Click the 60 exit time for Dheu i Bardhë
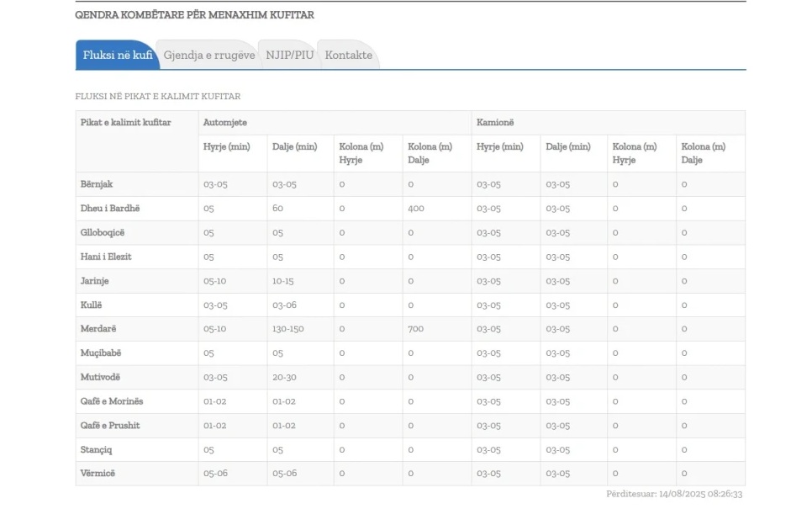This screenshot has height=509, width=812. pos(277,209)
